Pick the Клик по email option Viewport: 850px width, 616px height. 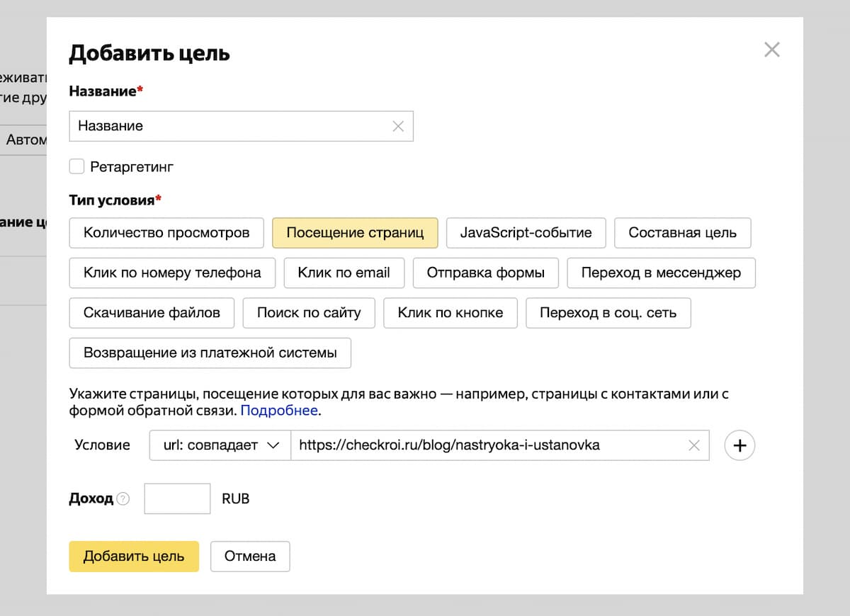coord(344,273)
